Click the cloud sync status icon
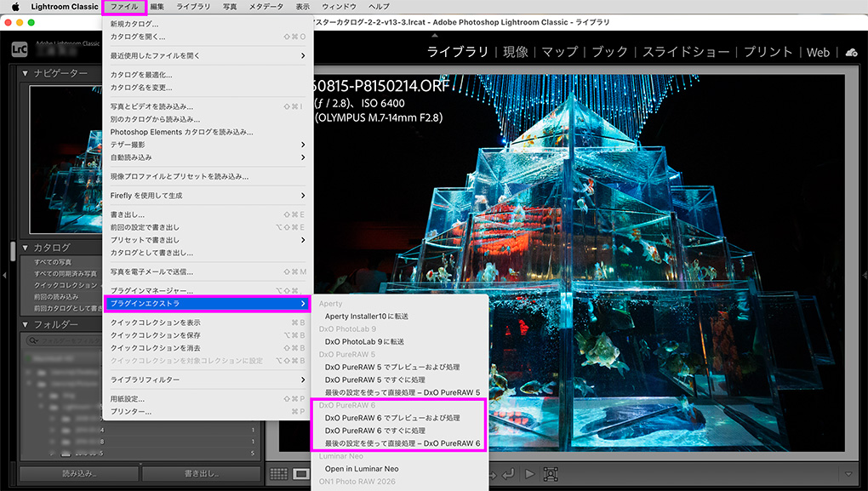 click(850, 52)
